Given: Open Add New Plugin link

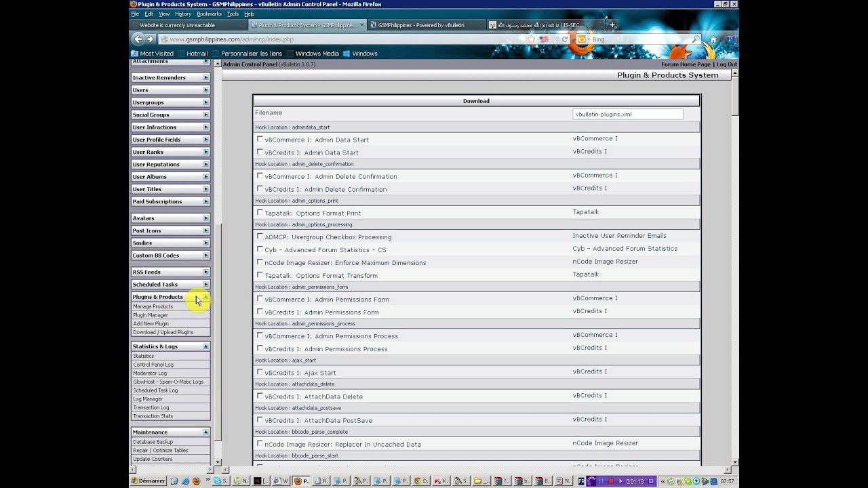Looking at the screenshot, I should (x=151, y=323).
